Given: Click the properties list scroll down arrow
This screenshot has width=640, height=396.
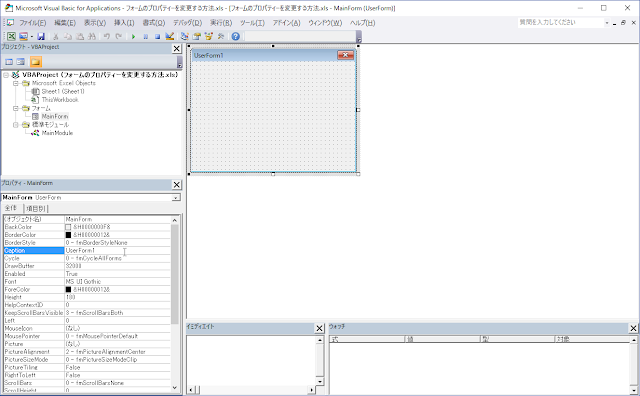Looking at the screenshot, I should [x=175, y=388].
